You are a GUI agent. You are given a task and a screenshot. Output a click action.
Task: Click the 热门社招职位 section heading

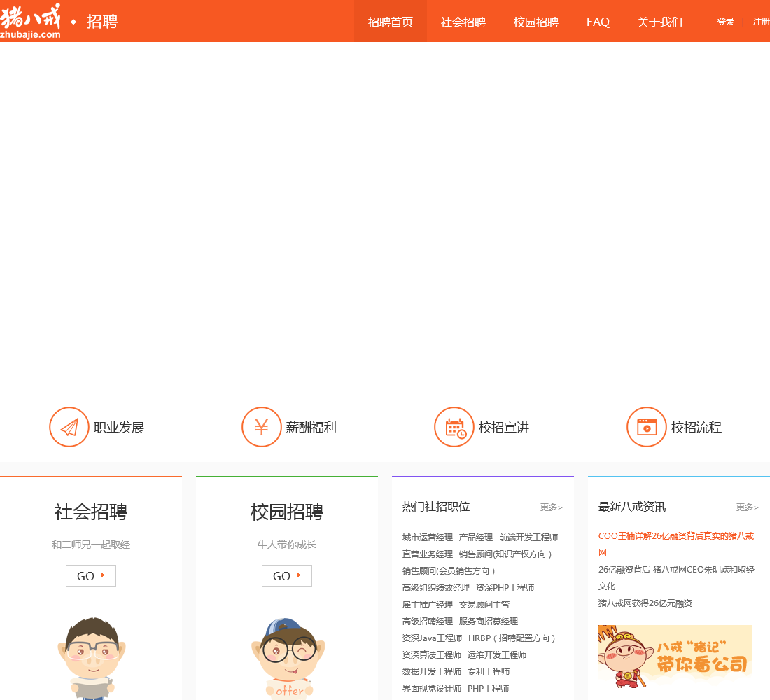(436, 507)
